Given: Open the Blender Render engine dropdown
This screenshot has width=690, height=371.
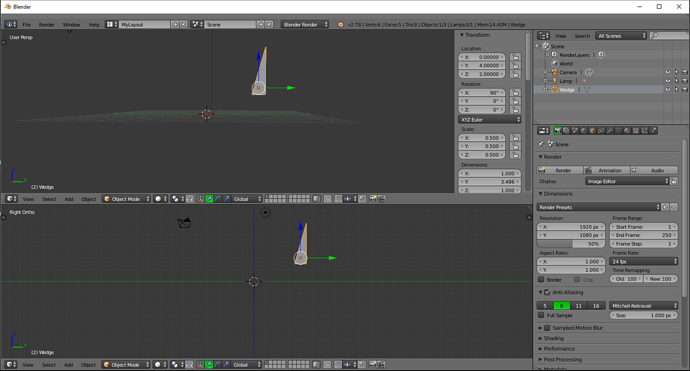Looking at the screenshot, I should tap(305, 25).
